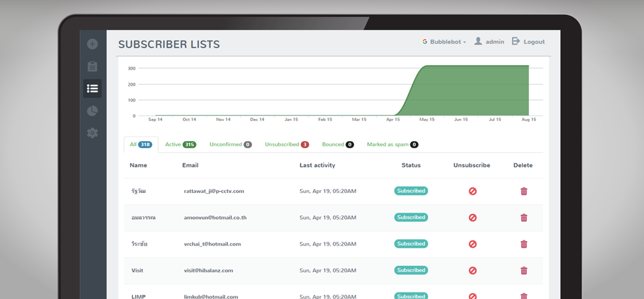The height and width of the screenshot is (299, 644).
Task: Switch to the Marked as spam tab
Action: (x=393, y=144)
